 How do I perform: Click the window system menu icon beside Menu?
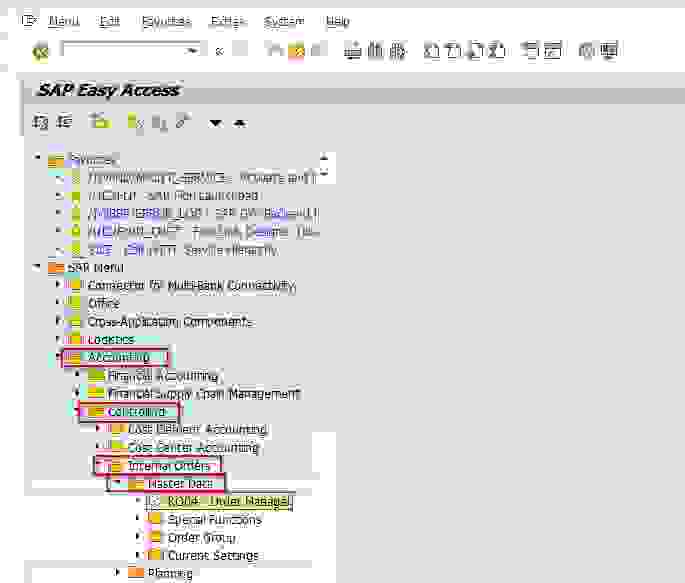(x=29, y=21)
